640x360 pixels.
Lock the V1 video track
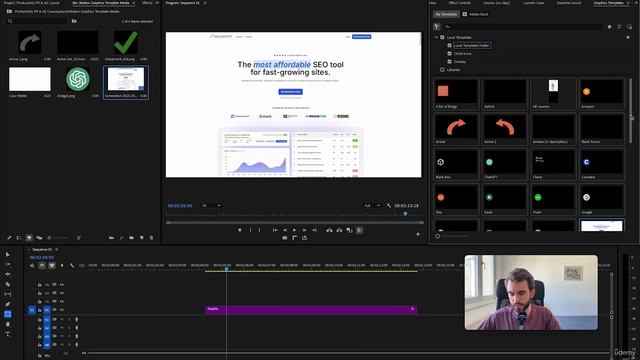pos(40,310)
